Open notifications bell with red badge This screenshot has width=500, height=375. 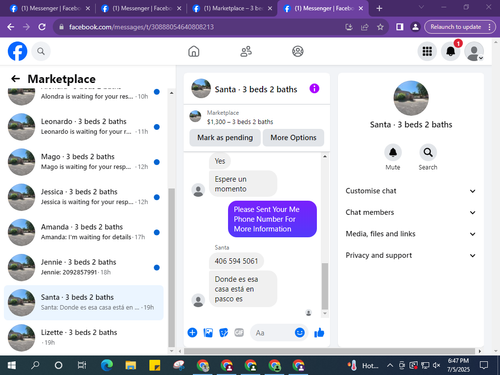click(451, 51)
